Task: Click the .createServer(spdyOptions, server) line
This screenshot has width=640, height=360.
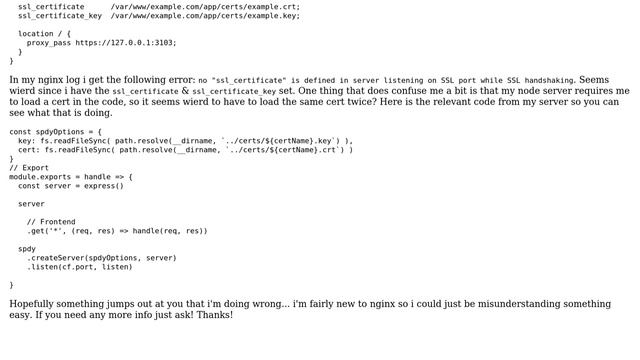Action: coord(102,258)
